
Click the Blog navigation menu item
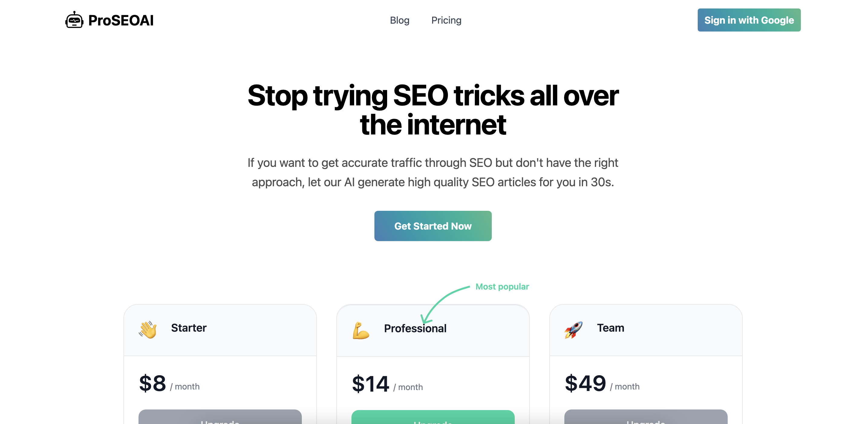coord(399,20)
